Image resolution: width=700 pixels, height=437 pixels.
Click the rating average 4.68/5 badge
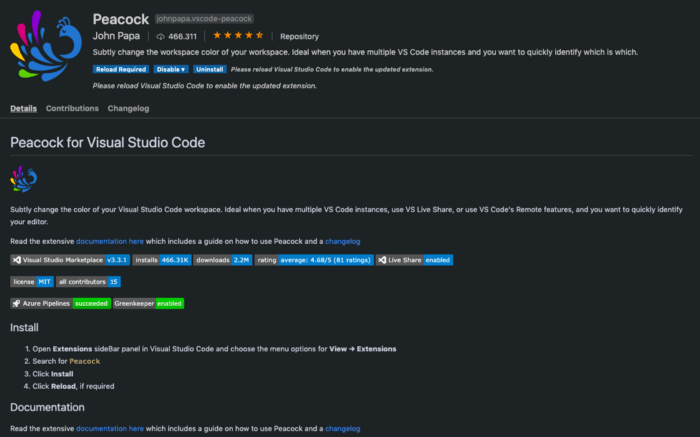pyautogui.click(x=314, y=260)
